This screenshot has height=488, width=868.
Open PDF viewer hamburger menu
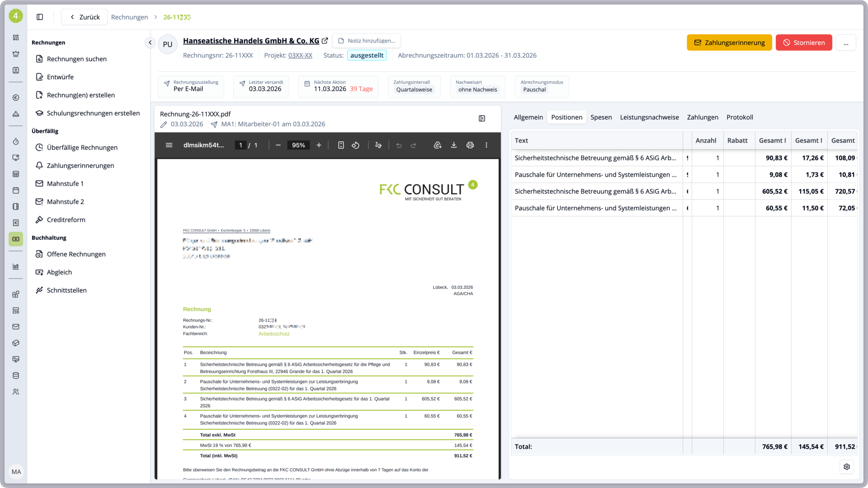pos(169,145)
